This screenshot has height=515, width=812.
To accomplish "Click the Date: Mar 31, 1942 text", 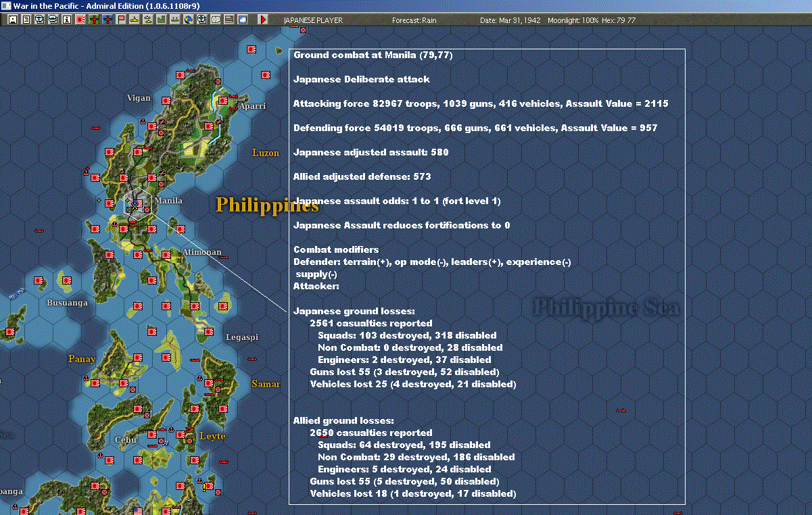I will coord(510,20).
